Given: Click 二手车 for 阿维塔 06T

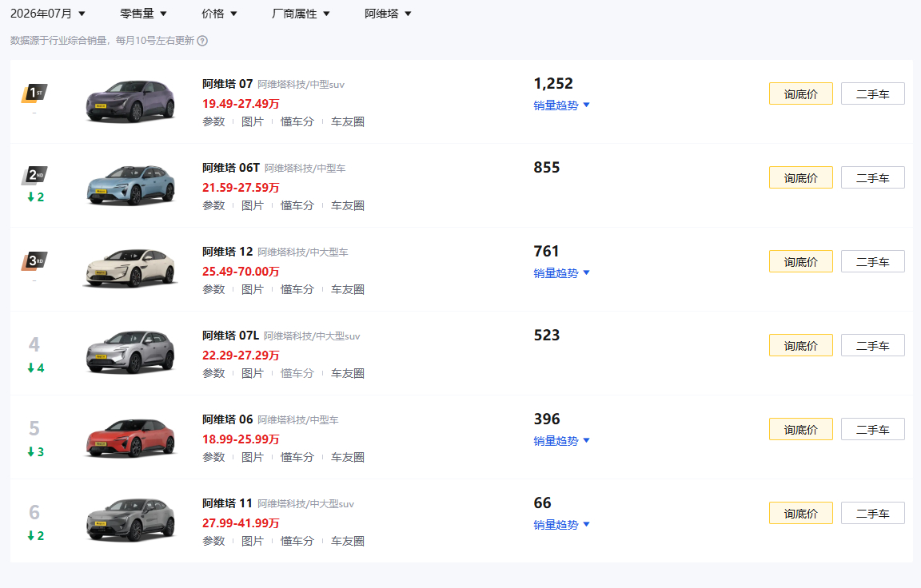Looking at the screenshot, I should click(873, 178).
